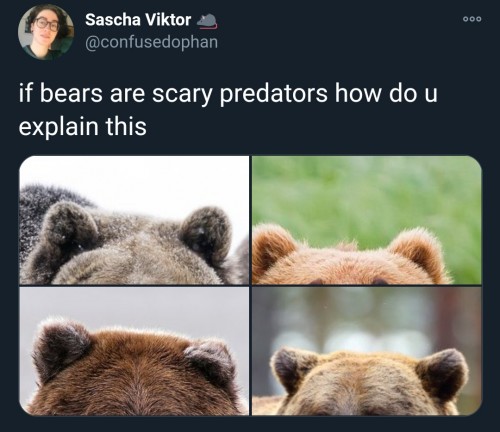Screen dimensions: 500x432
Task: Click the Sascha Viktor display name
Action: click(x=138, y=20)
